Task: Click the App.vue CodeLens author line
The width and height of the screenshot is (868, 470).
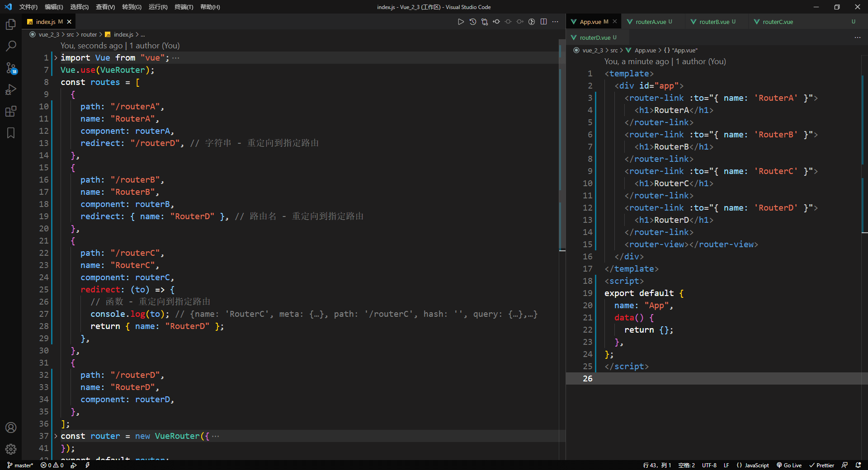Action: (x=665, y=61)
